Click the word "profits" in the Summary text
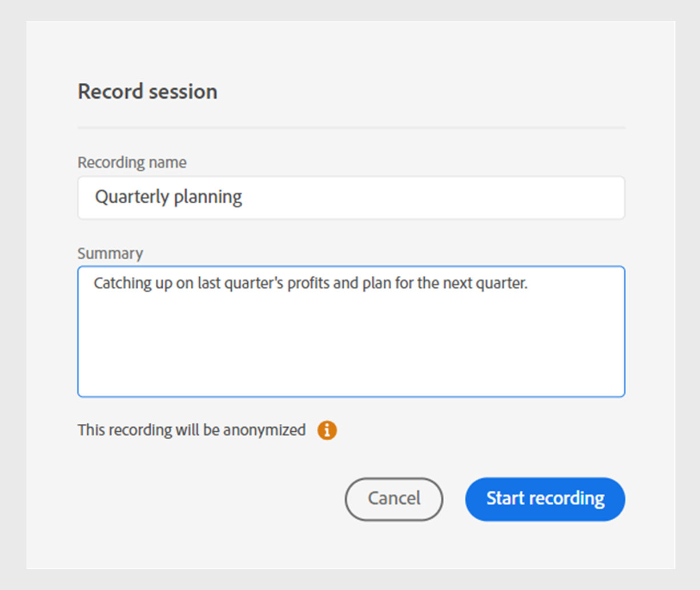 point(307,283)
